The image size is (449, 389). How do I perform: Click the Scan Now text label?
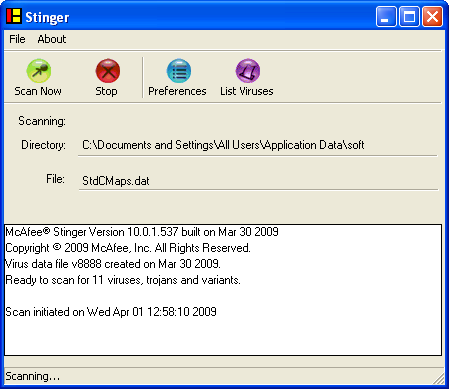38,91
